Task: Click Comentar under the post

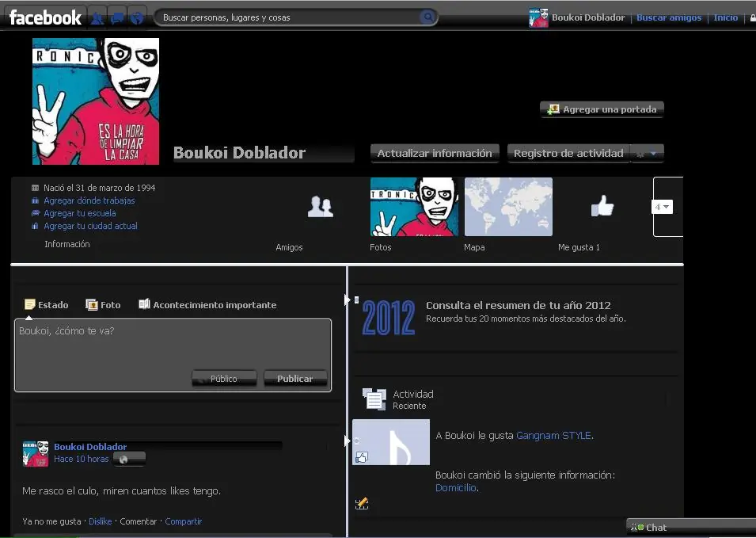Action: 139,521
